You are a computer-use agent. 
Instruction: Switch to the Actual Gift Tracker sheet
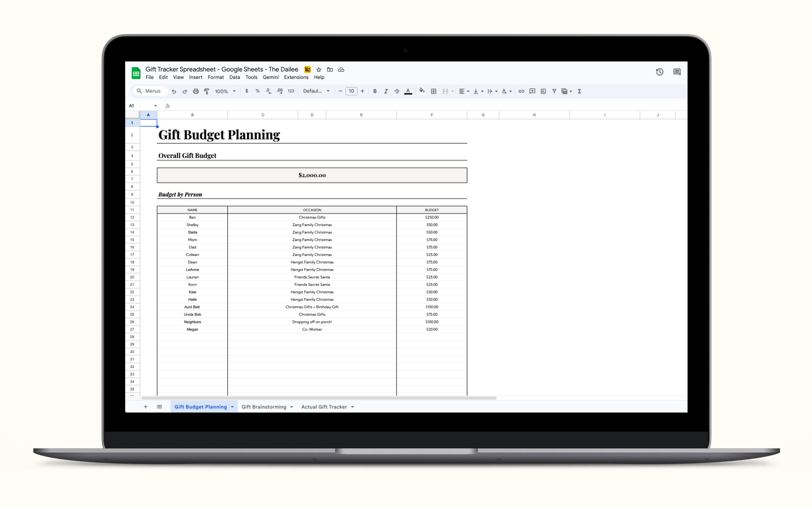(324, 407)
